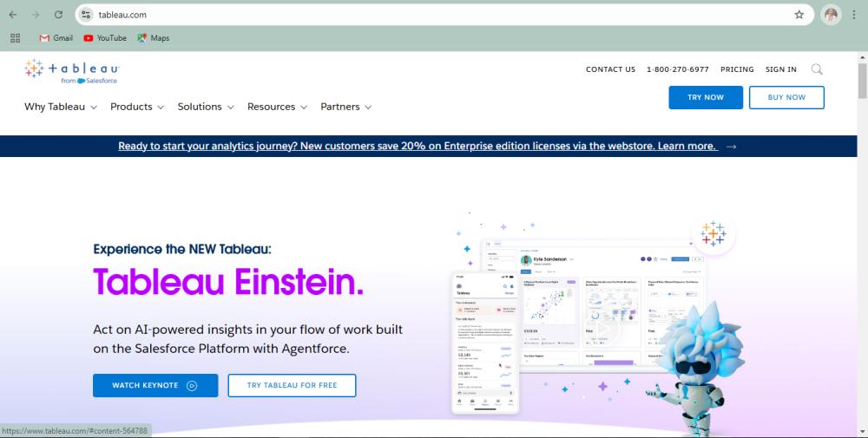Open Chrome three-dot menu
This screenshot has height=438, width=868.
[x=853, y=15]
